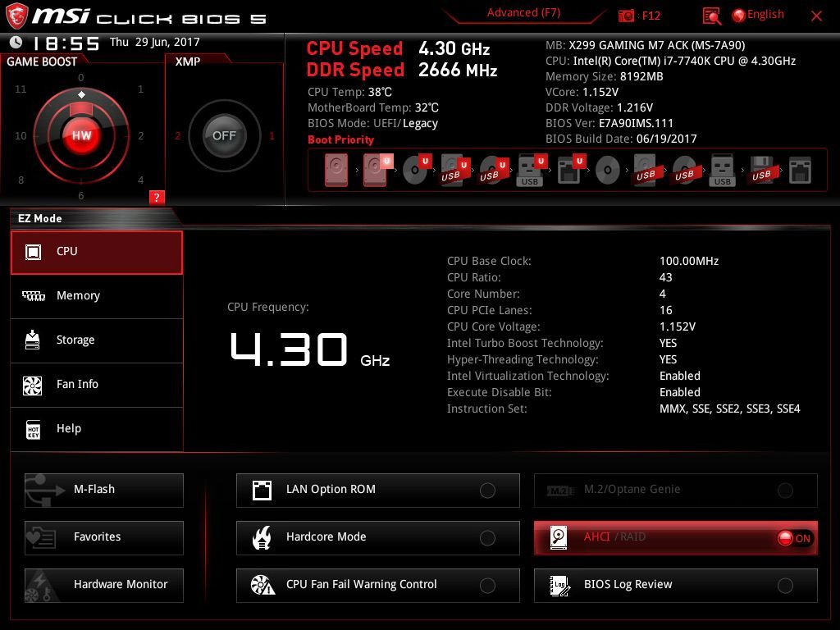Open the Favorites menu
The height and width of the screenshot is (630, 840).
pyautogui.click(x=104, y=538)
